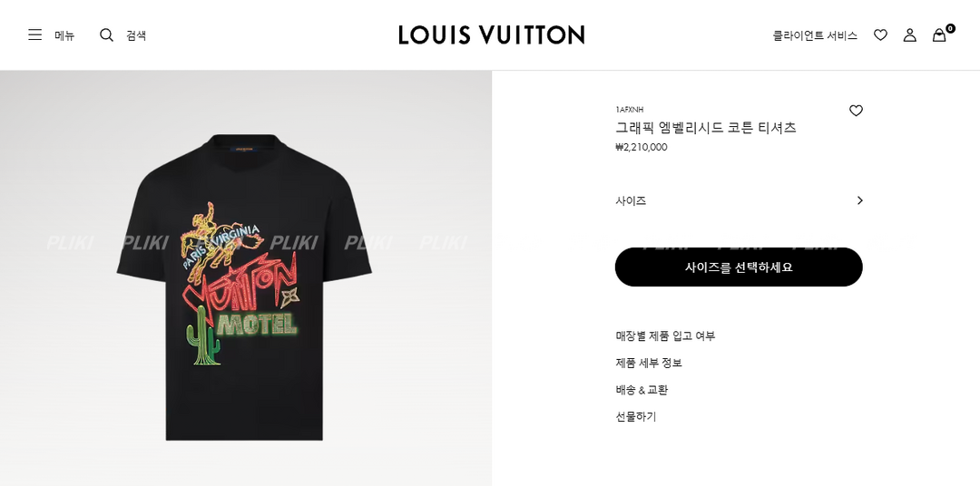This screenshot has width=980, height=486.
Task: Open 클라이언트 서비스 client services
Action: [x=815, y=35]
